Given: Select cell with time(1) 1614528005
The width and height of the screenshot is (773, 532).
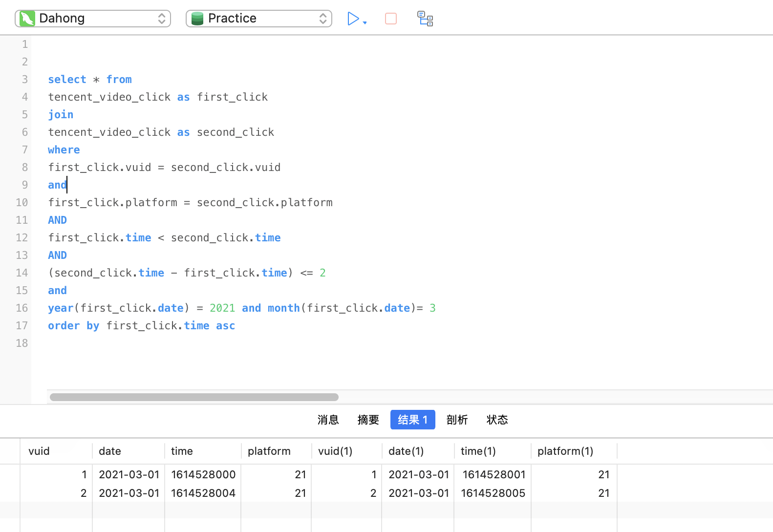Looking at the screenshot, I should (x=493, y=493).
